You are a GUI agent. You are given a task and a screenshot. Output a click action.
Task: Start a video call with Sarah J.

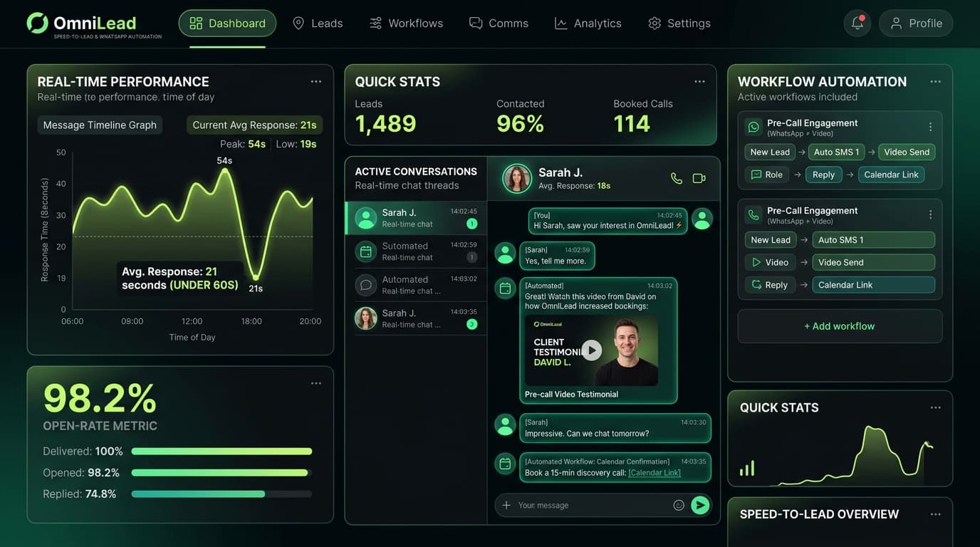pos(699,178)
